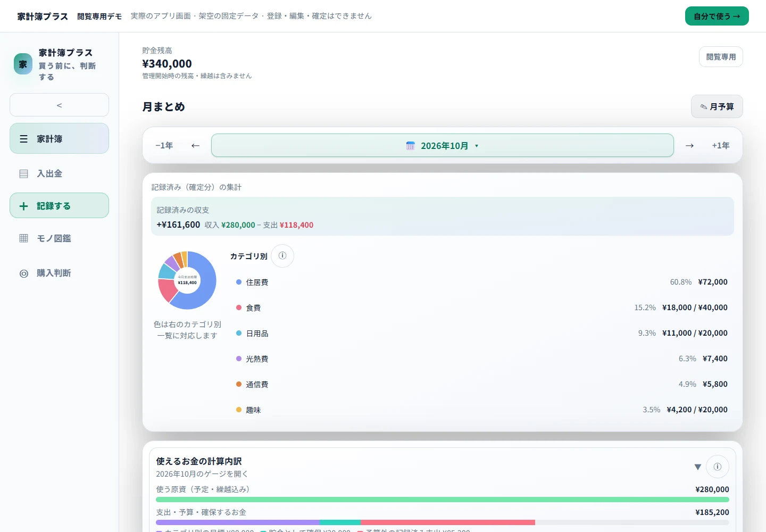The height and width of the screenshot is (532, 766).
Task: Collapse the sidebar with the chevron button
Action: [x=59, y=105]
